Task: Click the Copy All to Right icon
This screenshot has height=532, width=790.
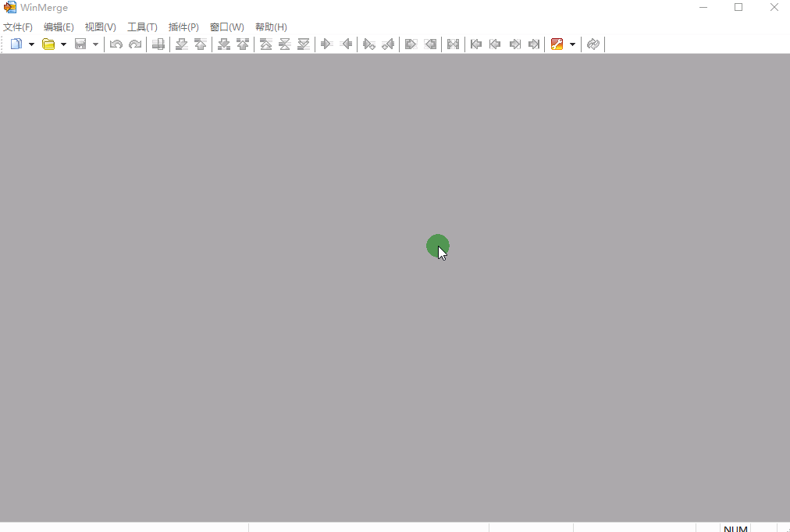Action: click(410, 44)
